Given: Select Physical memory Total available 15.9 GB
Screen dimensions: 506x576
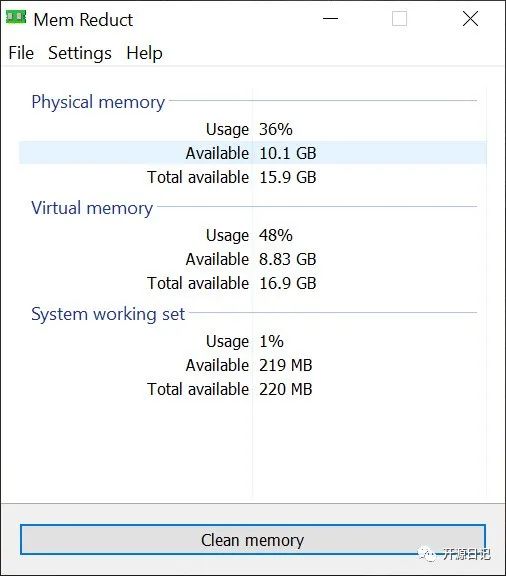Looking at the screenshot, I should pos(253,177).
